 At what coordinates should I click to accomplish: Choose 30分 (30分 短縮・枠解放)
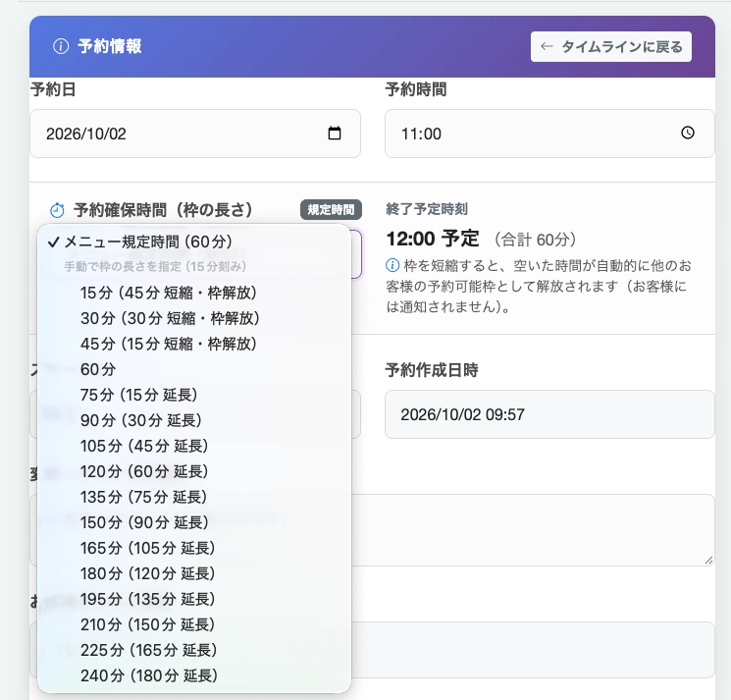coord(194,318)
